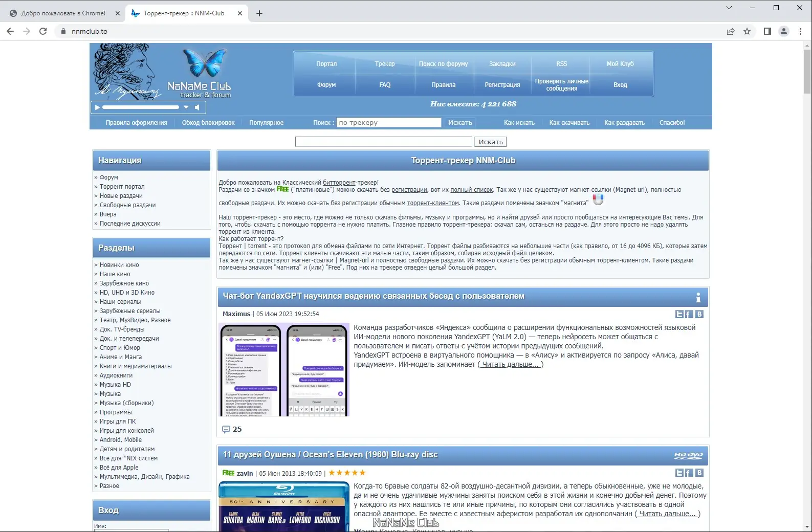The width and height of the screenshot is (812, 532).
Task: Open the 'полный список' link
Action: (472, 190)
